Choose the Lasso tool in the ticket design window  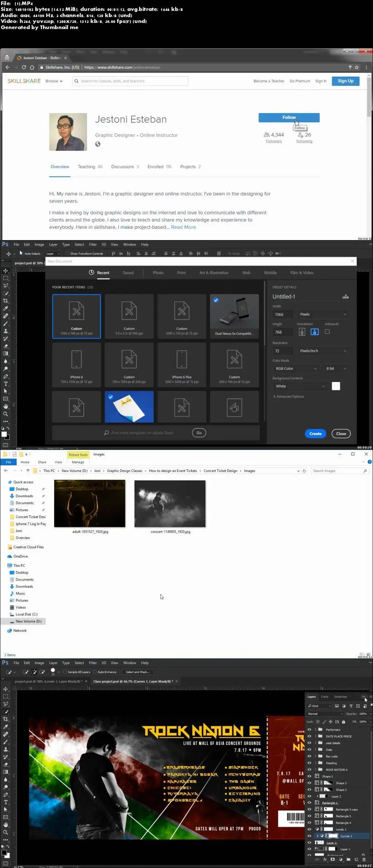(5, 704)
